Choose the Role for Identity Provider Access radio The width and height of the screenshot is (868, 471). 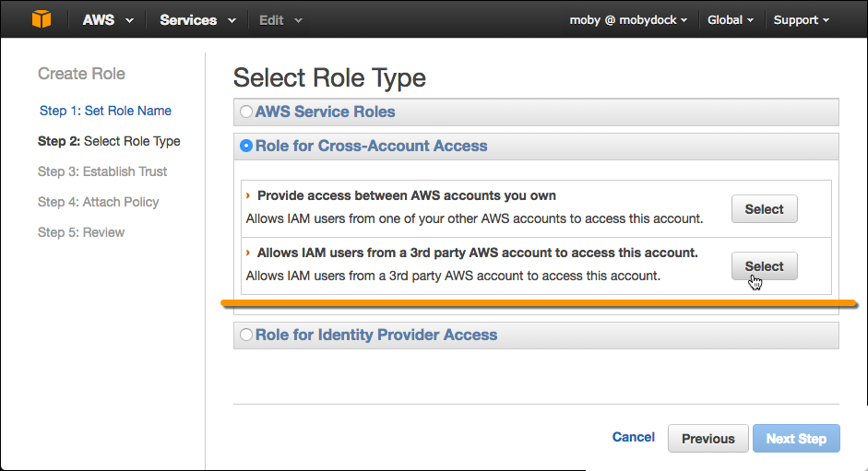point(246,336)
